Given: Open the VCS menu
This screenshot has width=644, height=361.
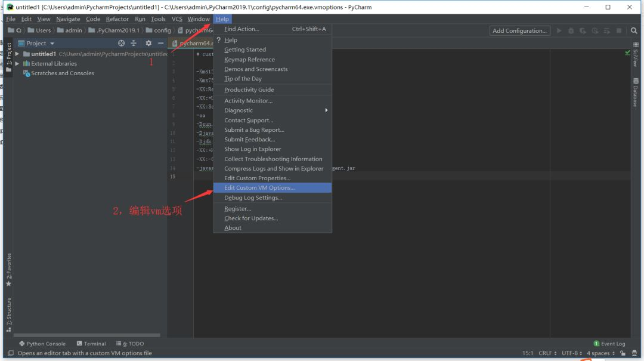Looking at the screenshot, I should [x=177, y=19].
